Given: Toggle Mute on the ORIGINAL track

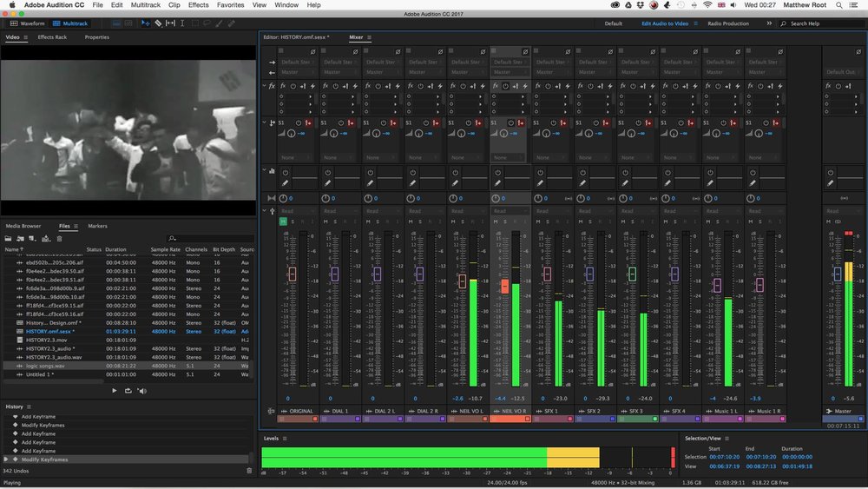Looking at the screenshot, I should [283, 221].
